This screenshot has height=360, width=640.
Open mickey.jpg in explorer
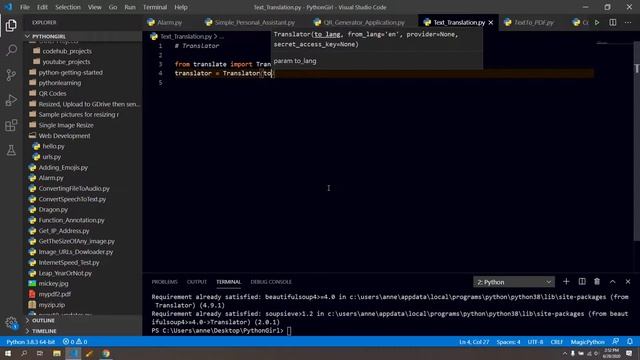click(x=53, y=283)
